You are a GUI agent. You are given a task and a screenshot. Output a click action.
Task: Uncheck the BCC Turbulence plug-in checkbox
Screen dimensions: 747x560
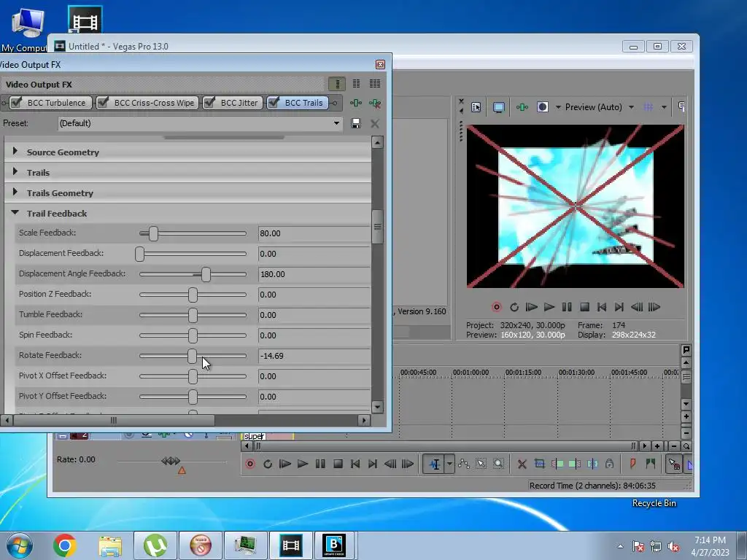click(x=16, y=102)
